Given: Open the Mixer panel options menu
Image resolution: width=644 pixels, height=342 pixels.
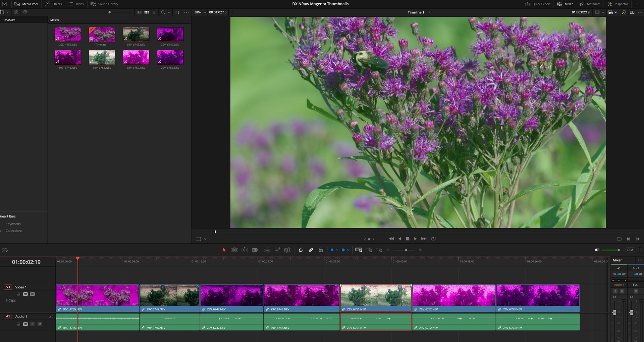Looking at the screenshot, I should [x=640, y=260].
